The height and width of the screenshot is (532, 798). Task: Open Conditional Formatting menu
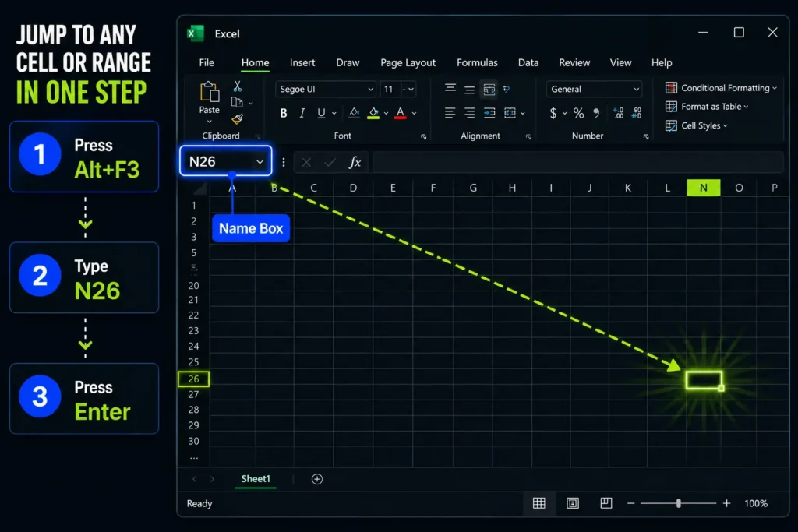click(x=721, y=88)
